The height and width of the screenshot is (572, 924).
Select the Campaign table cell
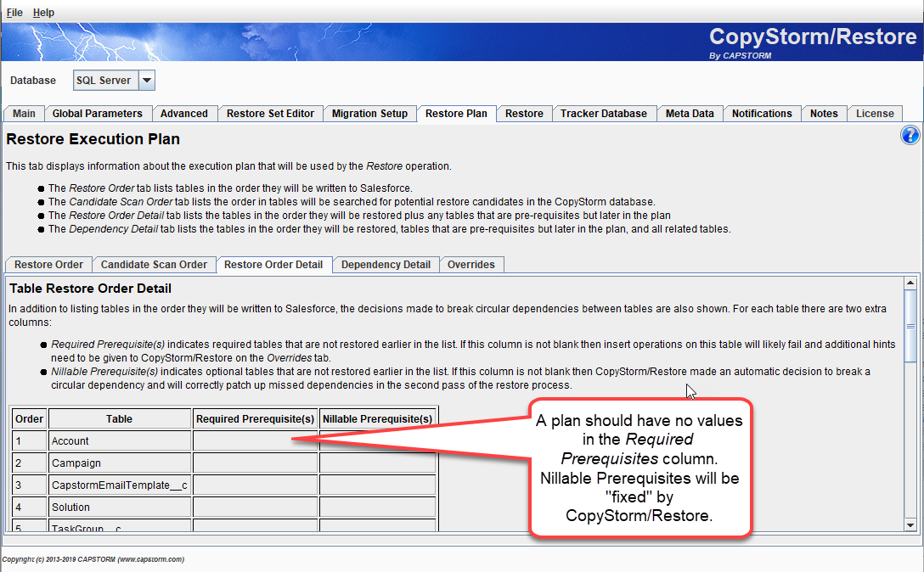pyautogui.click(x=120, y=463)
